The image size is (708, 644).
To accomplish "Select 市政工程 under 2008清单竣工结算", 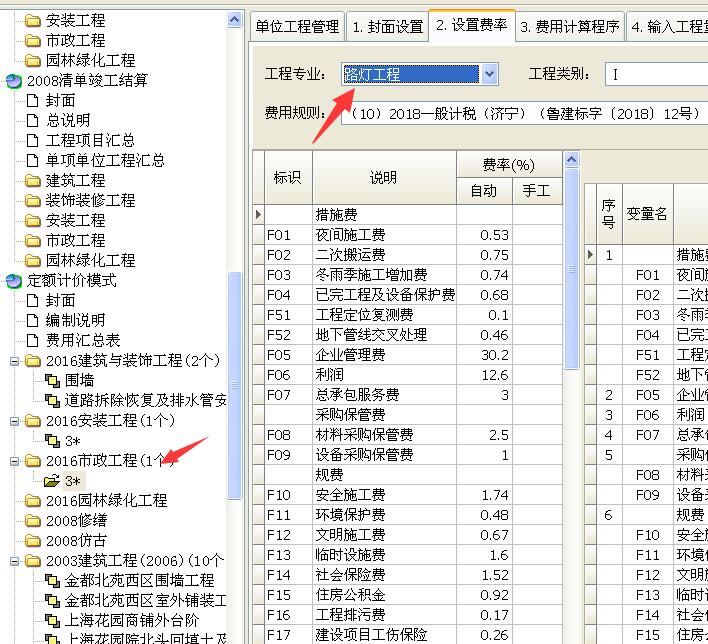I will pos(75,240).
